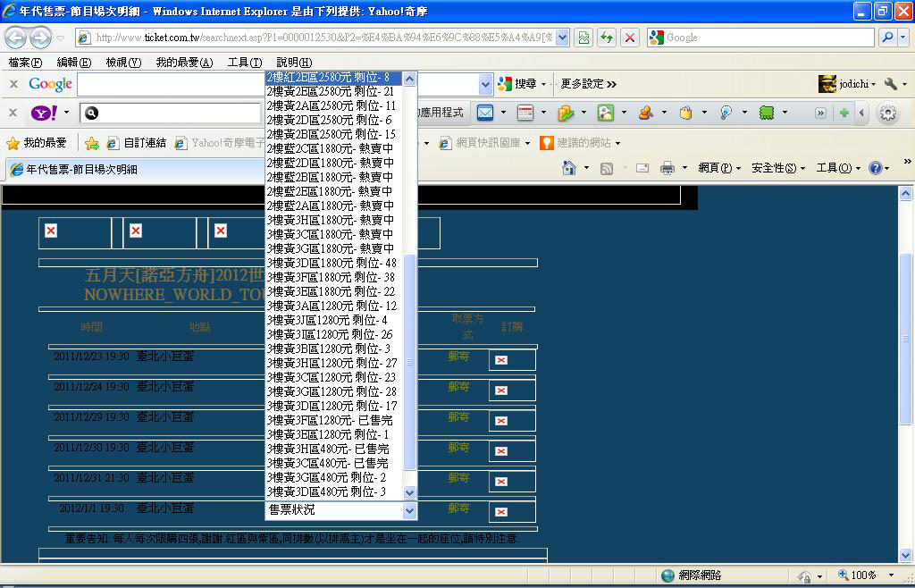Click the 我的最愛 favorites button
Image resolution: width=915 pixels, height=588 pixels.
[36, 143]
